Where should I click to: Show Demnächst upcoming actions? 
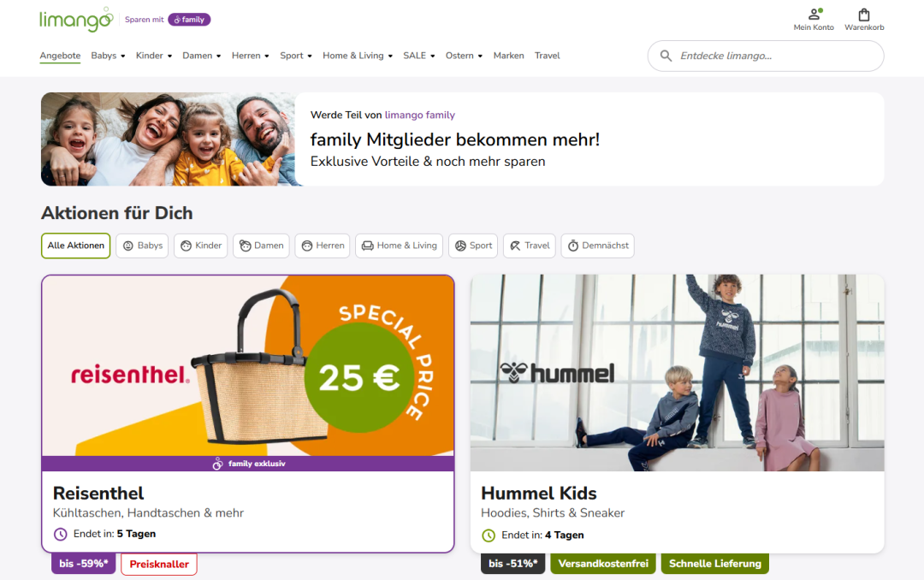(x=597, y=246)
